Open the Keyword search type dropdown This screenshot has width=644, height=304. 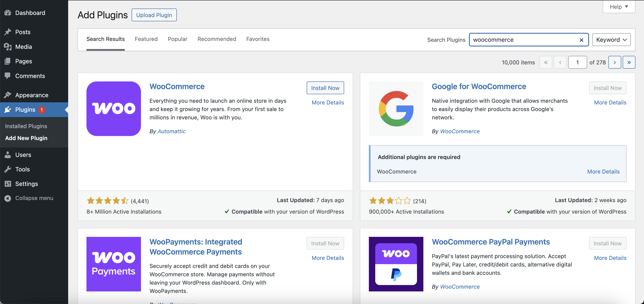(x=611, y=40)
